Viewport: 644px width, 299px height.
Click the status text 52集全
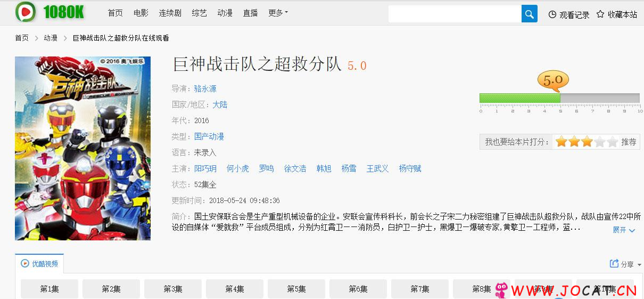click(x=205, y=184)
